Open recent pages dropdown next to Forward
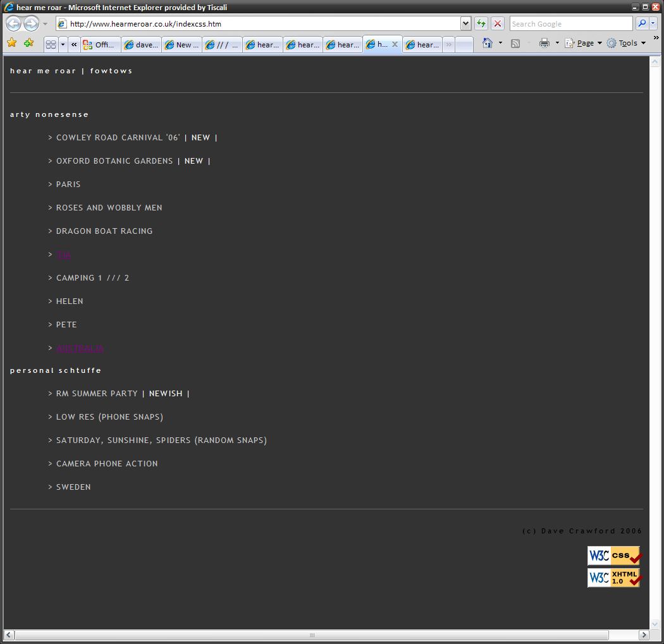 [45, 24]
